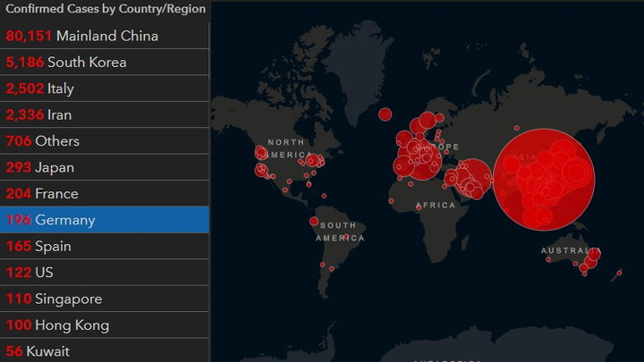Choose Italy from the country list
Screen dimensions: 644x362
pyautogui.click(x=105, y=88)
